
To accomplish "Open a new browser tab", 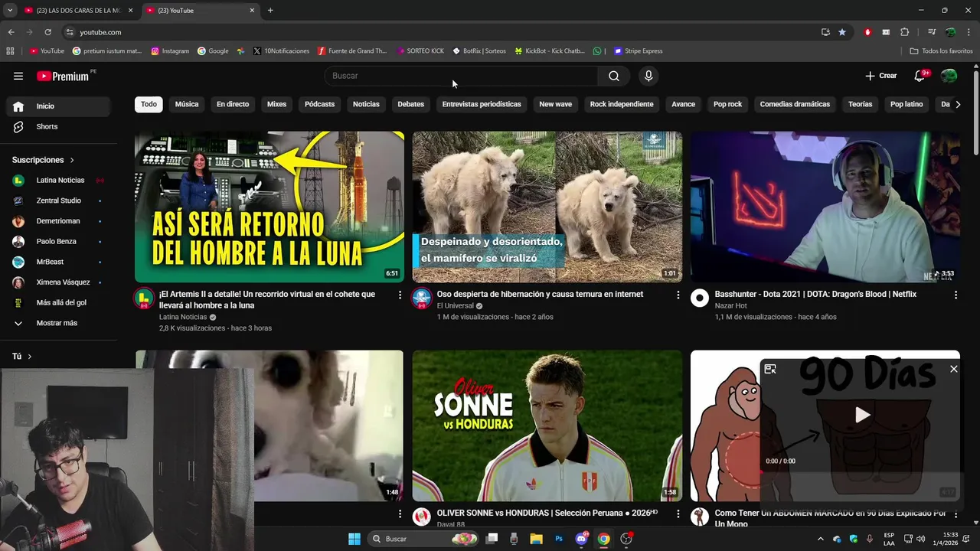I will tap(270, 11).
